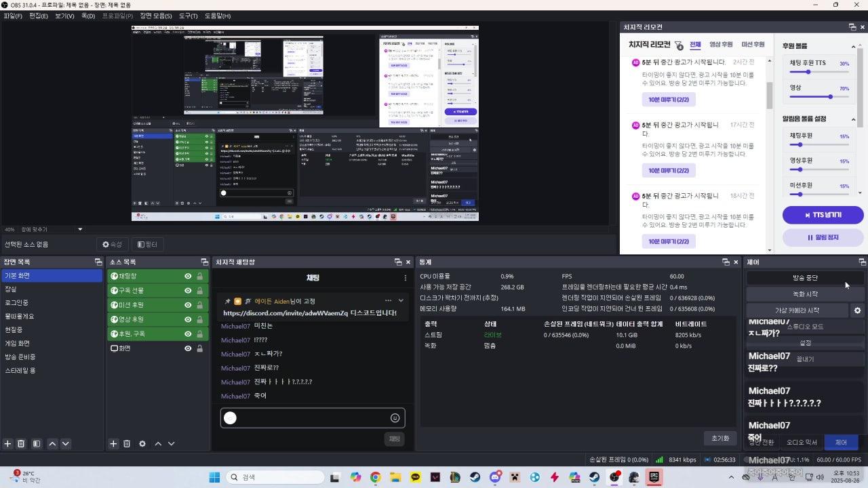Open the 보기(V) menu
Screen dimensions: 868x488
(x=64, y=16)
